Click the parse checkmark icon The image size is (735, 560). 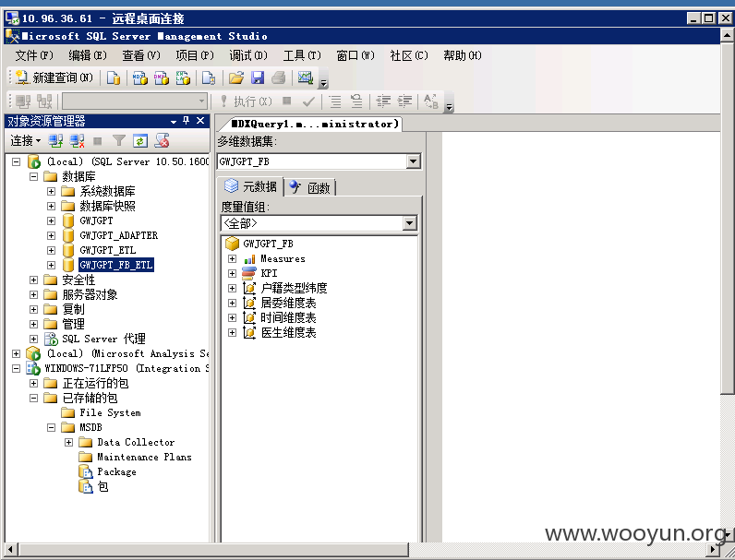tap(308, 101)
